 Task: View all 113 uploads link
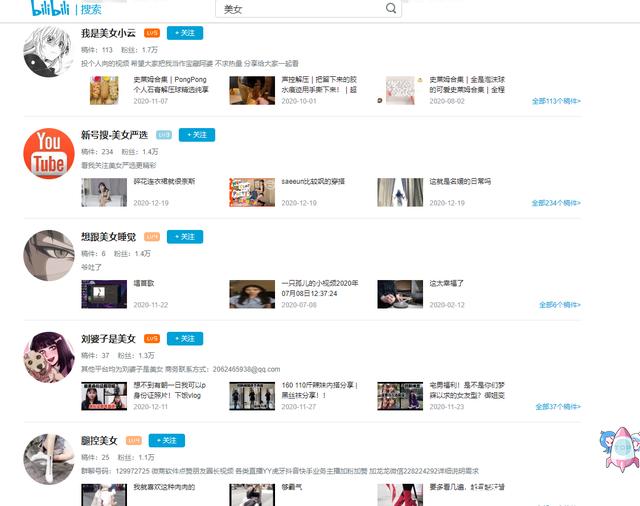[556, 101]
